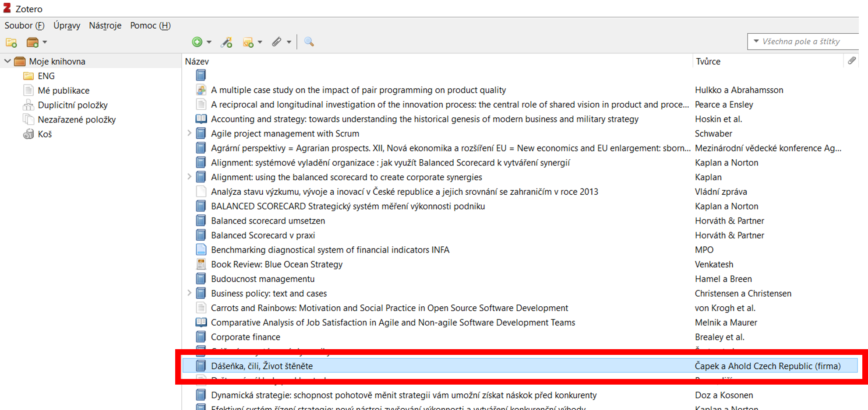Click document icon of A reciprocal and longitudinal
Screen dimensions: 868x410
pos(201,104)
